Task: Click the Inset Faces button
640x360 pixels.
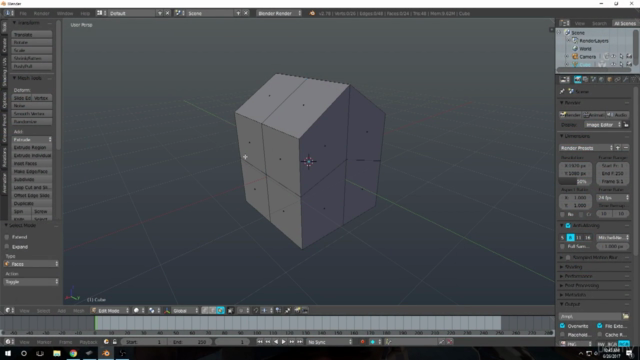Action: click(32, 163)
